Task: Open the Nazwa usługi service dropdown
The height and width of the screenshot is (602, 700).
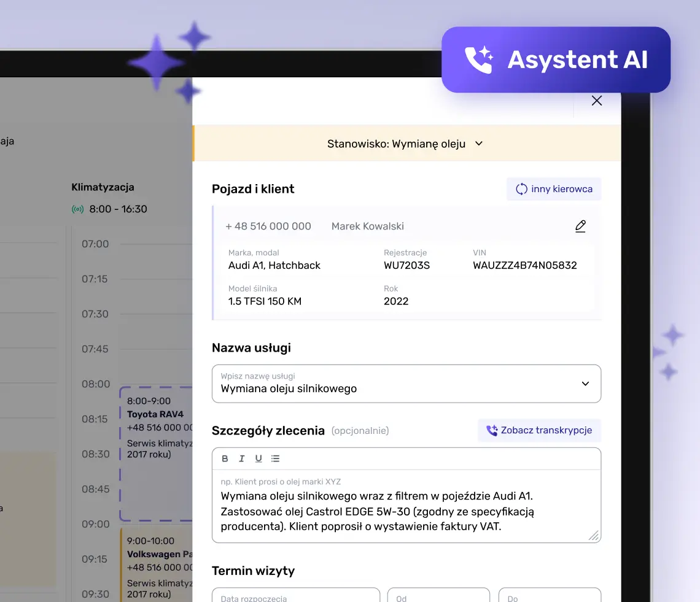Action: [x=406, y=384]
